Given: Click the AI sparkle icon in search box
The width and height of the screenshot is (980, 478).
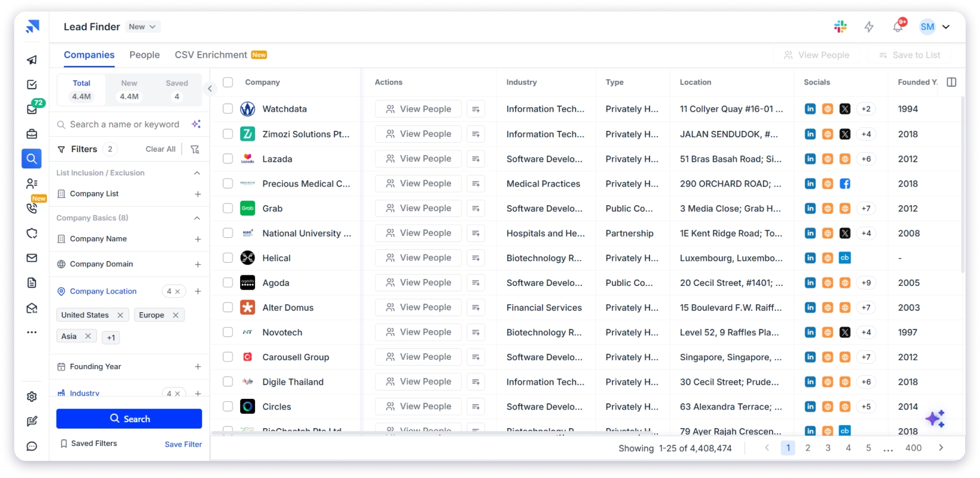Looking at the screenshot, I should (196, 124).
